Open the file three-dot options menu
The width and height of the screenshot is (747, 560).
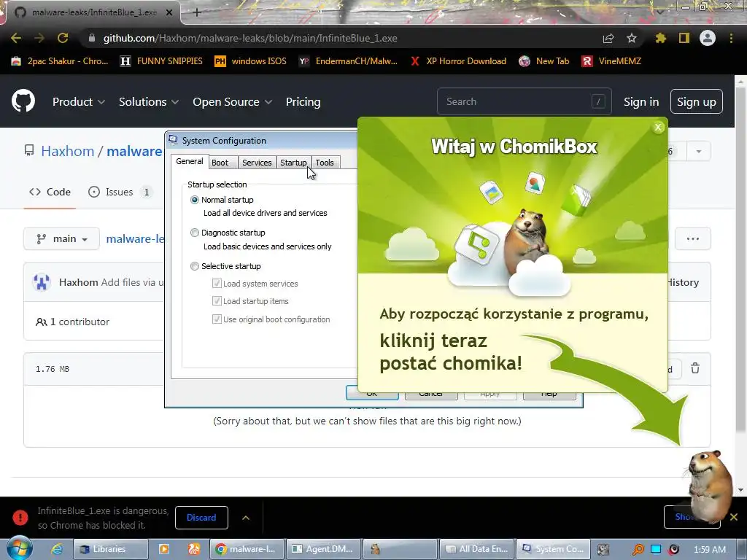[693, 238]
